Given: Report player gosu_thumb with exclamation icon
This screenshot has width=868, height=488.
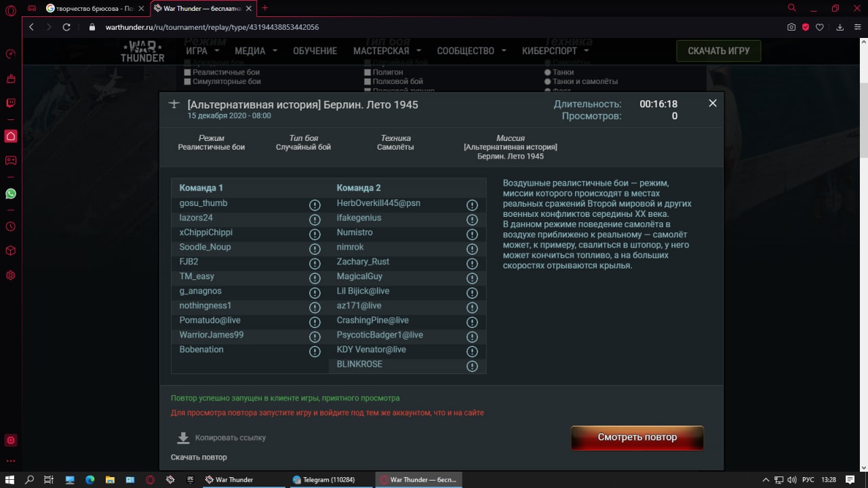Looking at the screenshot, I should pos(315,205).
